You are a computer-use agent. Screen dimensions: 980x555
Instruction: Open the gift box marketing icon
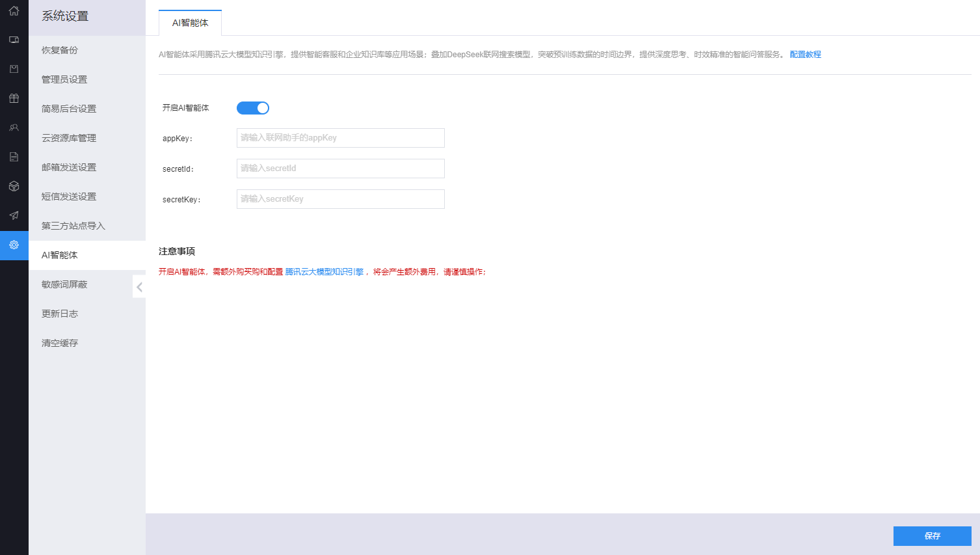14,98
